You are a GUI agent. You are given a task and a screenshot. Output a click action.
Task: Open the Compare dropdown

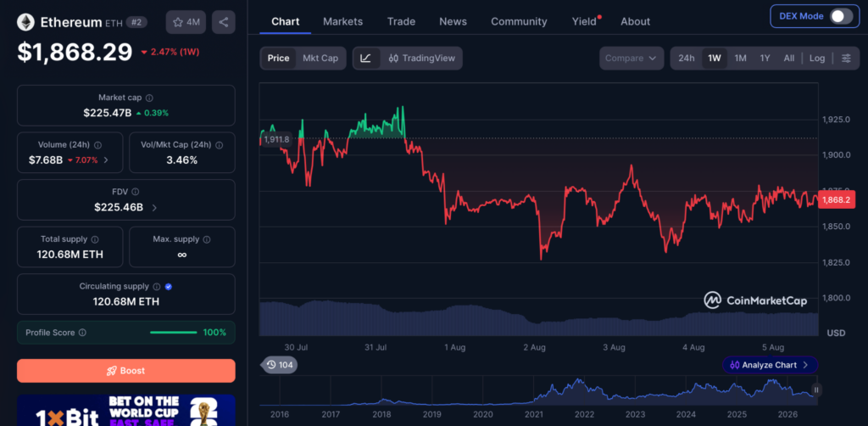pyautogui.click(x=632, y=59)
